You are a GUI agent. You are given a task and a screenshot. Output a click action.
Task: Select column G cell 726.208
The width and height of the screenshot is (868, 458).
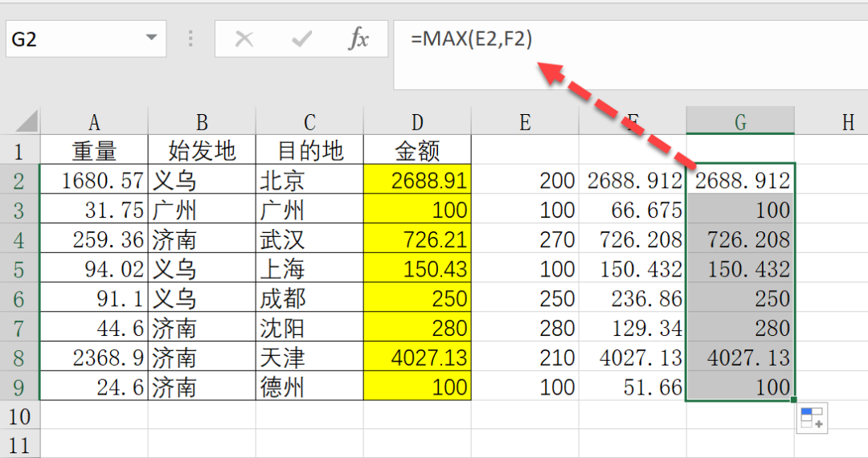[740, 239]
